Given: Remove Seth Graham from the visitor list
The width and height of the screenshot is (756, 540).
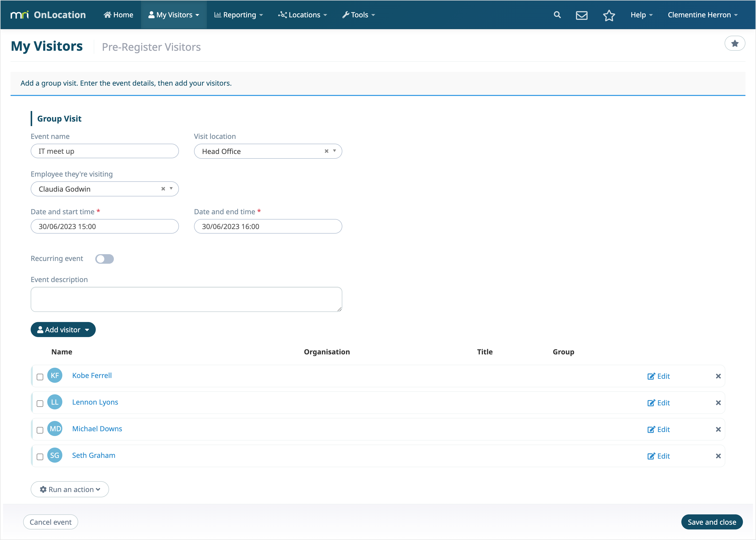Looking at the screenshot, I should (718, 456).
